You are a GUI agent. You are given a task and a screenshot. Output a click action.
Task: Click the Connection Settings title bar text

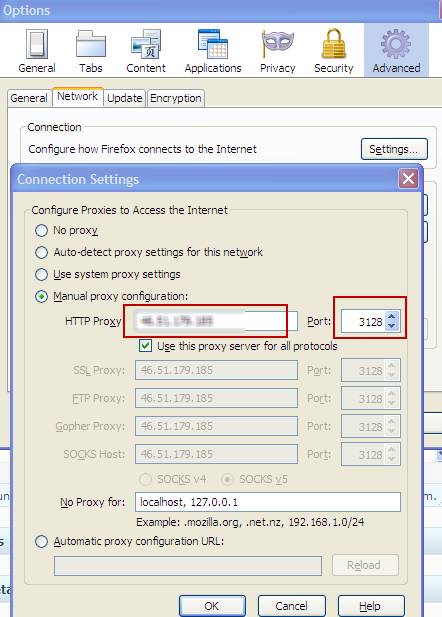pyautogui.click(x=78, y=179)
